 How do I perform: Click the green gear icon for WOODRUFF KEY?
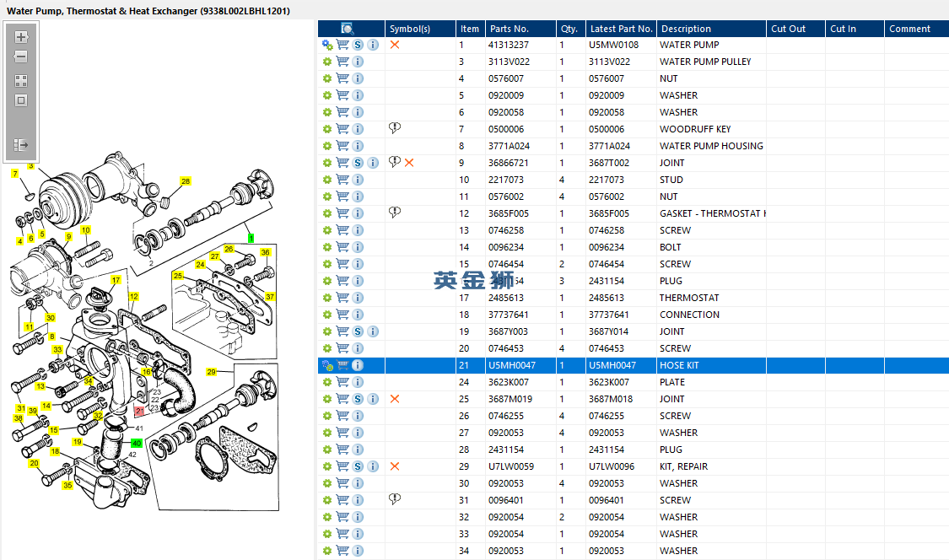click(327, 129)
